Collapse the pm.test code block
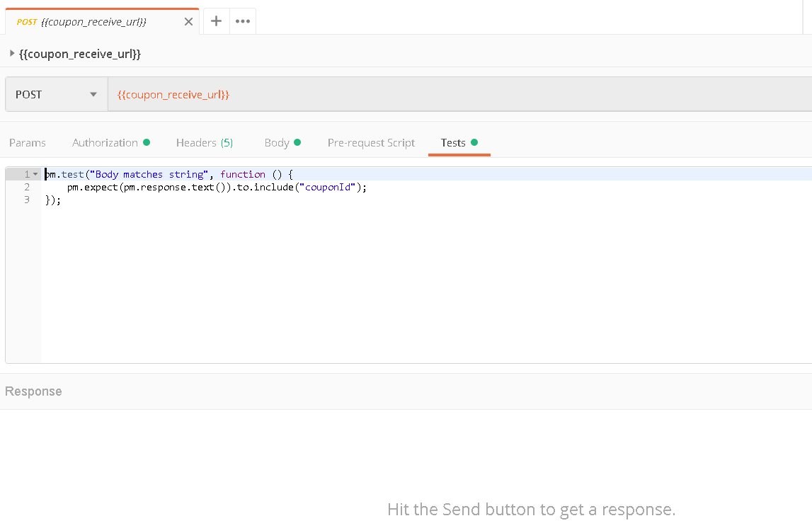This screenshot has height=528, width=812. [34, 173]
